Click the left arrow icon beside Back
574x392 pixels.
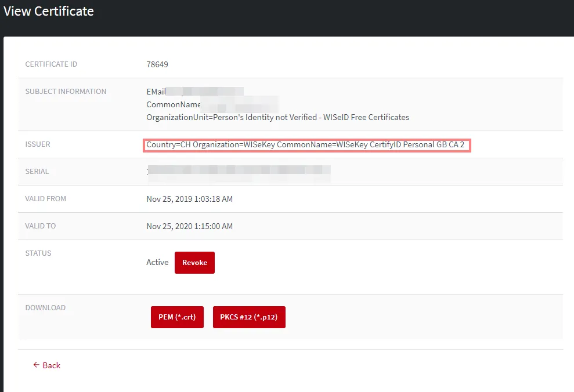36,365
